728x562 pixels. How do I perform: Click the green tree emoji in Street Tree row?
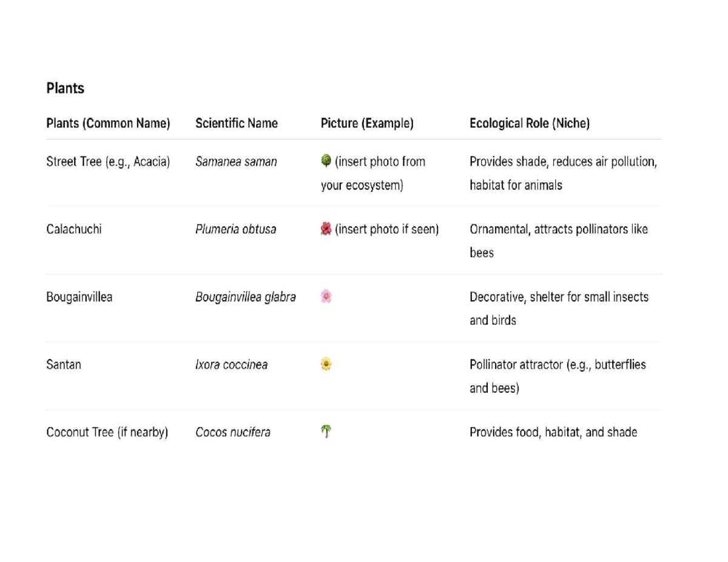pos(326,161)
